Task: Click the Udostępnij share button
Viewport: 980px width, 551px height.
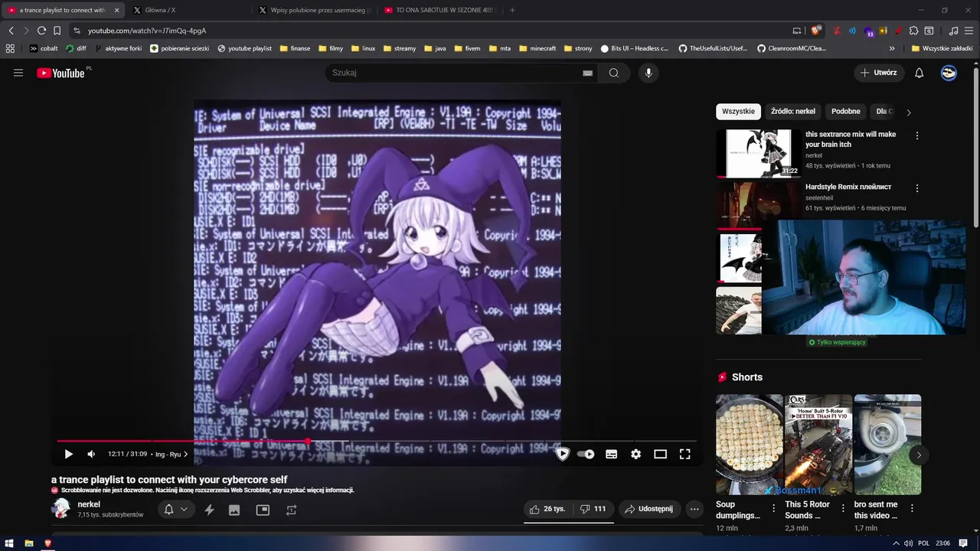Action: click(x=648, y=509)
